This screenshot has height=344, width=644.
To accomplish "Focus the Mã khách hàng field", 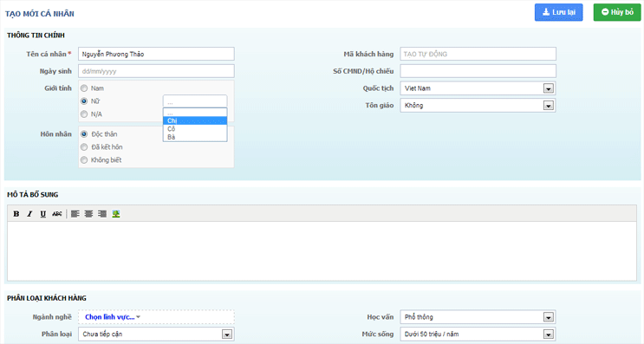I will [478, 54].
